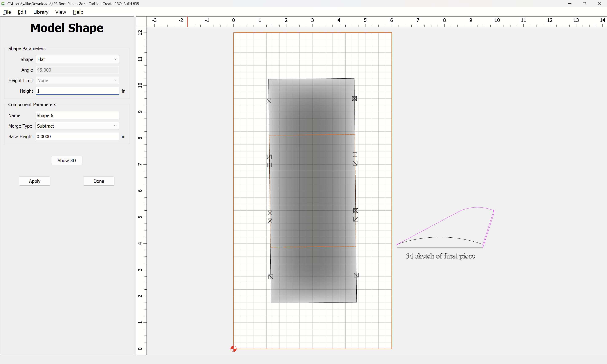Open the View menu
Screen dimensions: 607x364
60,12
